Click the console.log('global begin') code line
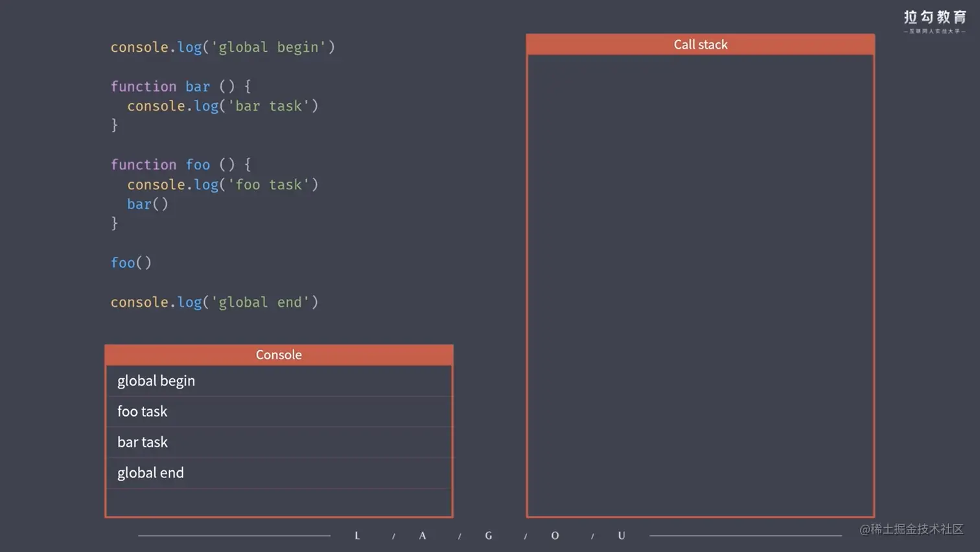Viewport: 980px width, 552px height. pyautogui.click(x=222, y=47)
